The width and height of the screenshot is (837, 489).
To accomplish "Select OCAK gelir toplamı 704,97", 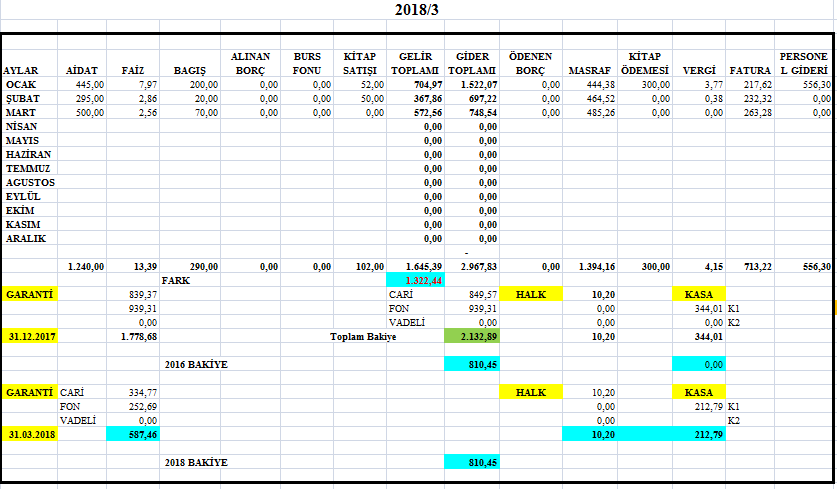I will (428, 84).
